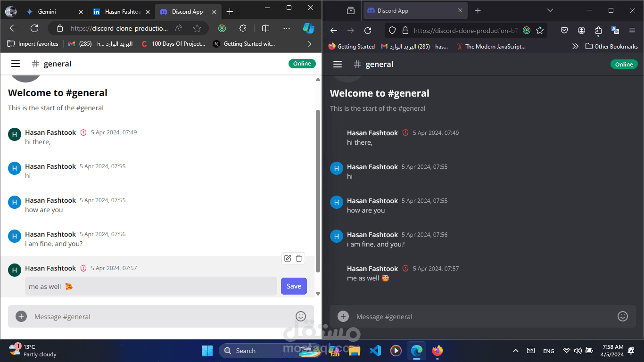Image resolution: width=644 pixels, height=362 pixels.
Task: Click the Message #general input in Firefox
Action: pos(483,316)
